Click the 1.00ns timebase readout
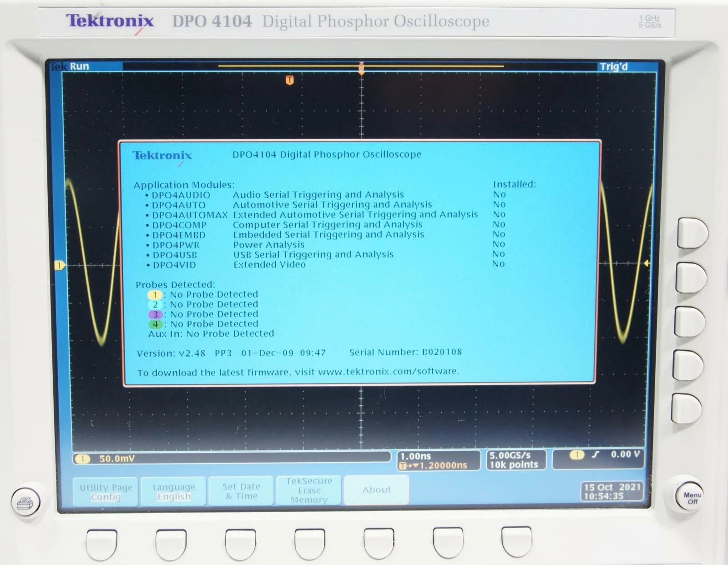The width and height of the screenshot is (728, 565). [415, 456]
